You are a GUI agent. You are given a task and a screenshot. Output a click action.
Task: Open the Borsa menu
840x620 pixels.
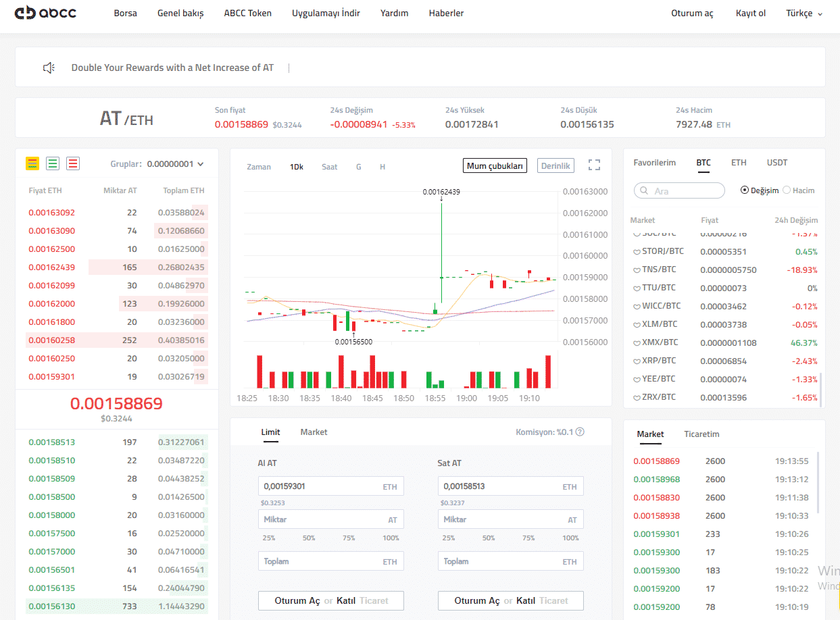125,13
